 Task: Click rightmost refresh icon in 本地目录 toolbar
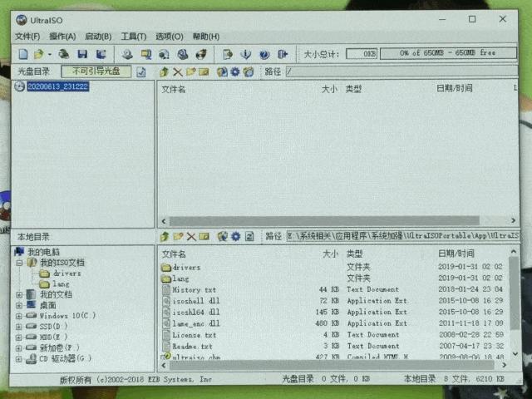(x=249, y=236)
